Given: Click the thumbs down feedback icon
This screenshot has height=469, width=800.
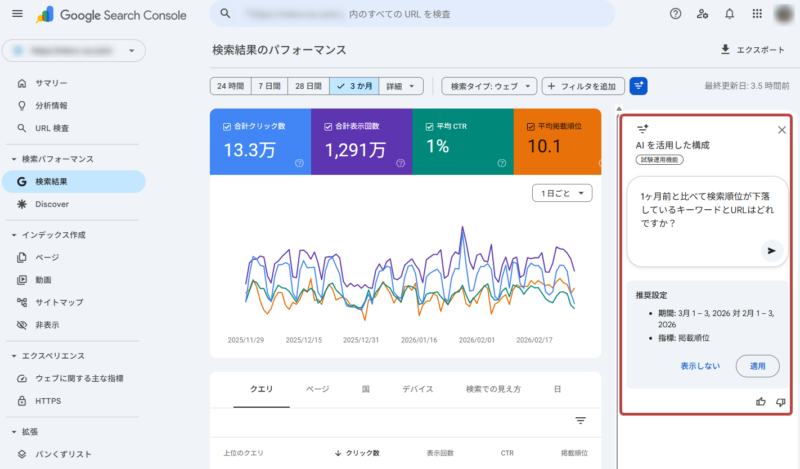Looking at the screenshot, I should click(781, 402).
